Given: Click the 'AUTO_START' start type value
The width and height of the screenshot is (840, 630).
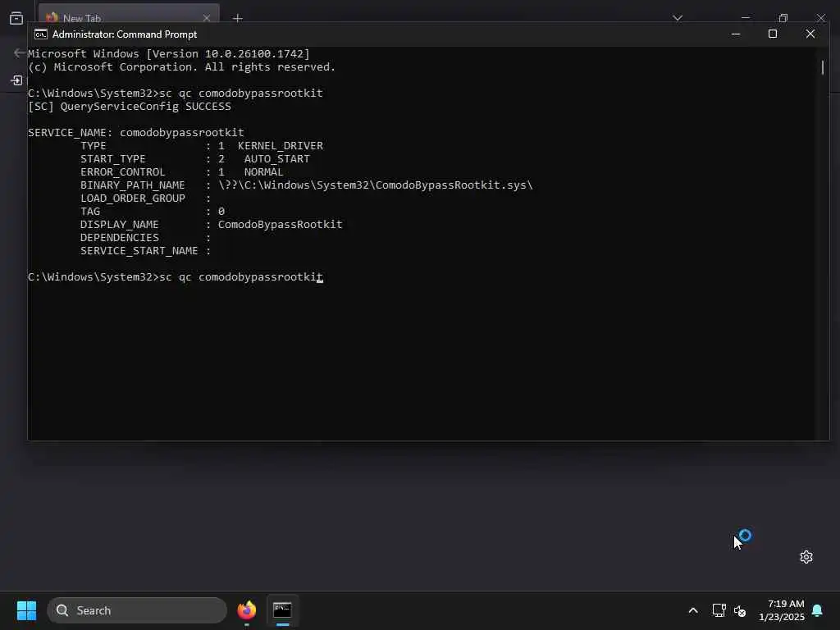Looking at the screenshot, I should [277, 159].
